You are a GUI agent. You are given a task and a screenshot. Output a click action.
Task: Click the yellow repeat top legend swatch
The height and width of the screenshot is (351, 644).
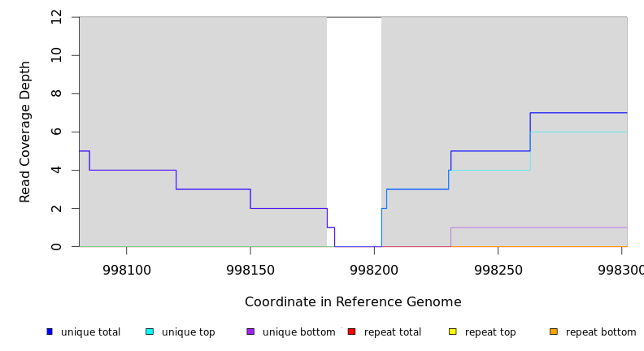pos(452,331)
